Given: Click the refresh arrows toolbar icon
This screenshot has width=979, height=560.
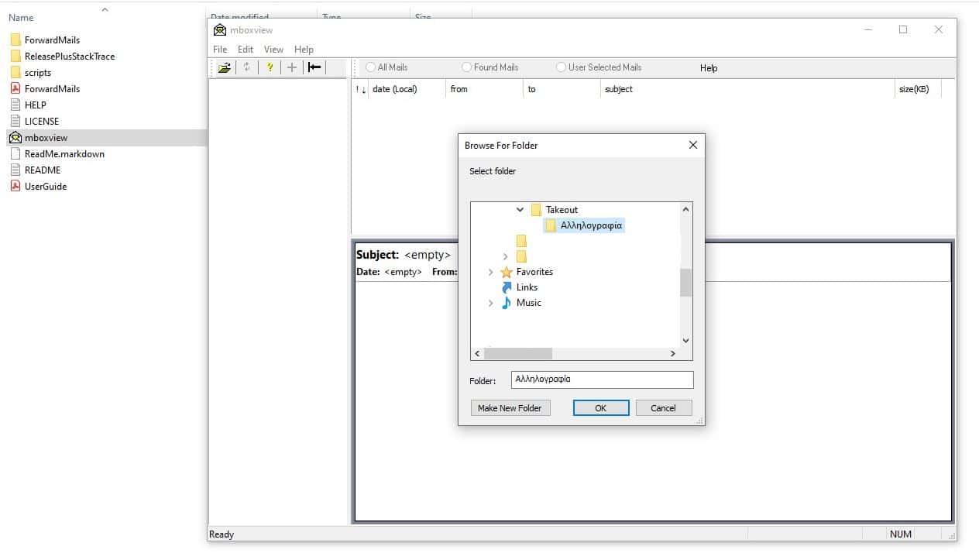Looking at the screenshot, I should [246, 67].
